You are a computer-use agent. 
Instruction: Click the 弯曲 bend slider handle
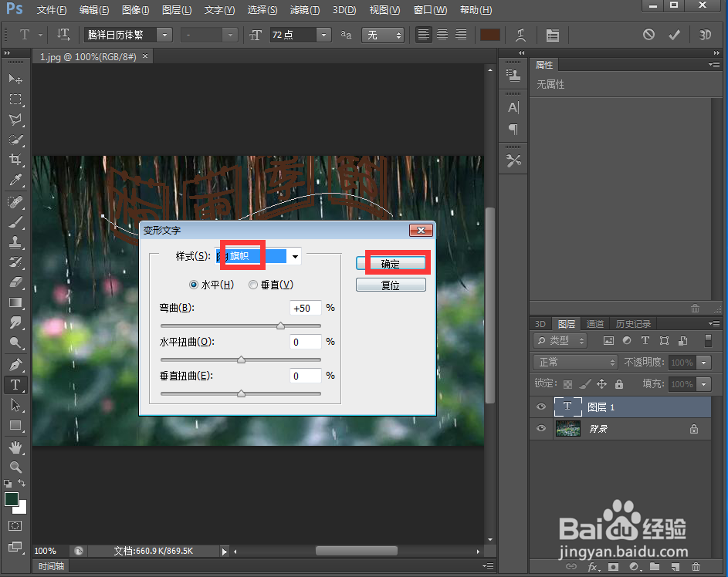click(280, 326)
